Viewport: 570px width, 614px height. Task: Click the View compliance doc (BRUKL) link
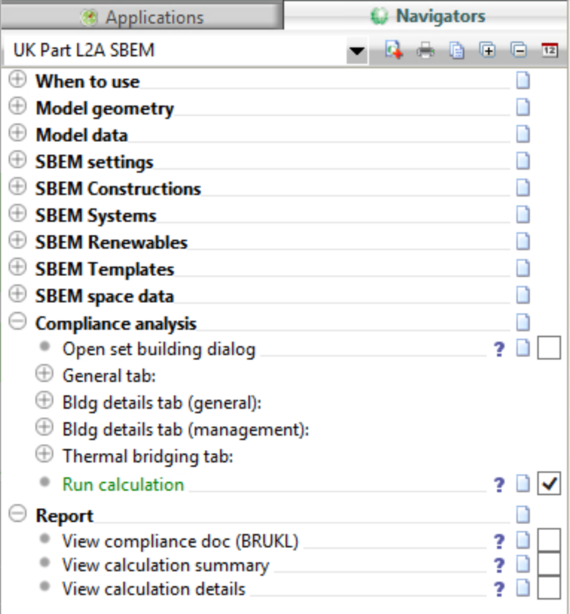coord(180,542)
